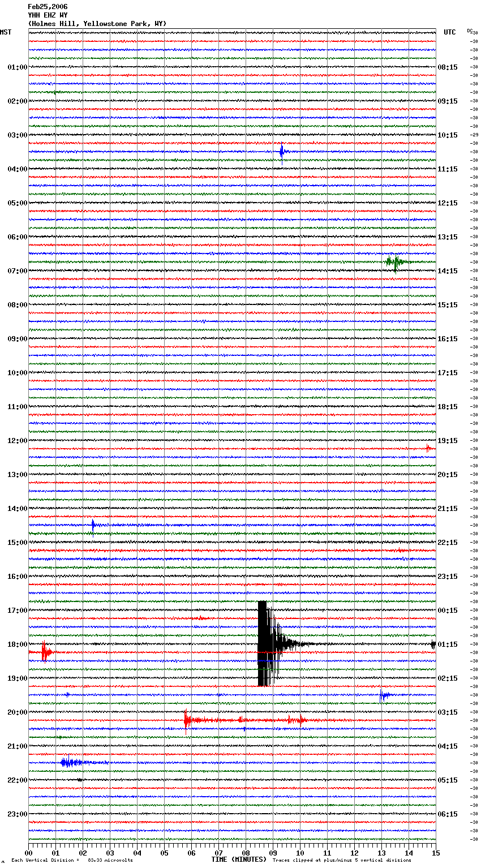Click minute 14 on the time axis
The width and height of the screenshot is (481, 868).
tap(409, 853)
